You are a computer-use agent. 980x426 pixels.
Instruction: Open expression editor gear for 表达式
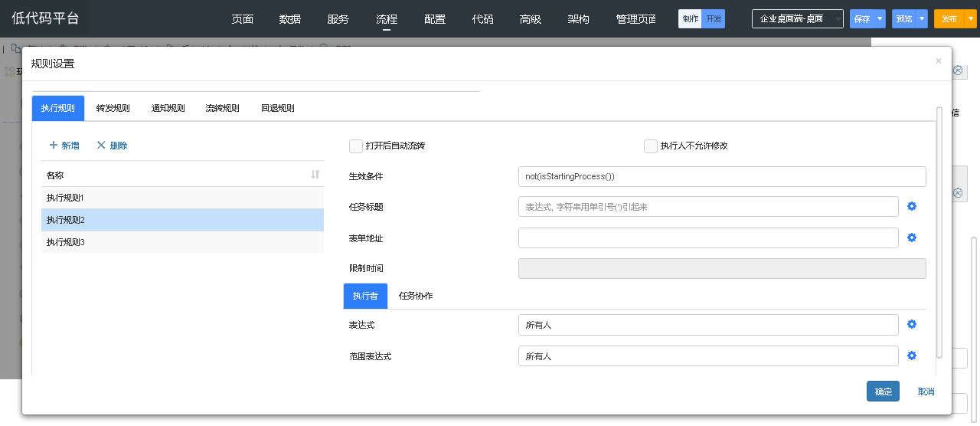tap(912, 324)
